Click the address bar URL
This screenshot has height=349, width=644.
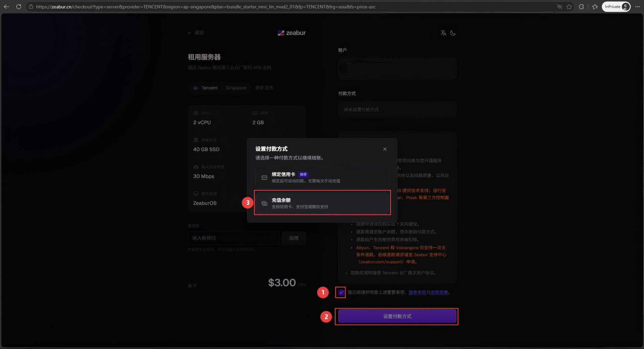tap(206, 7)
